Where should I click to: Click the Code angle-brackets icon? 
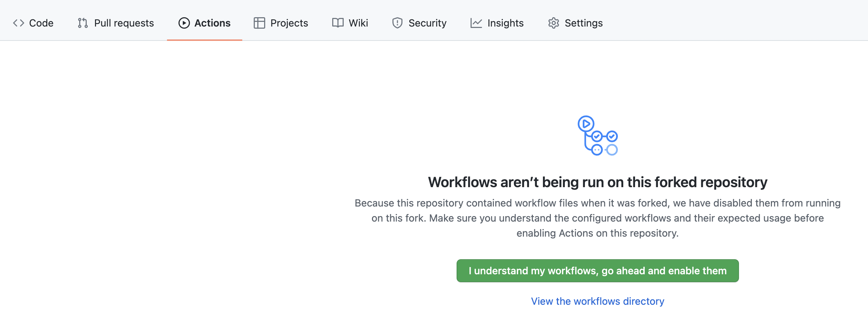click(x=19, y=23)
